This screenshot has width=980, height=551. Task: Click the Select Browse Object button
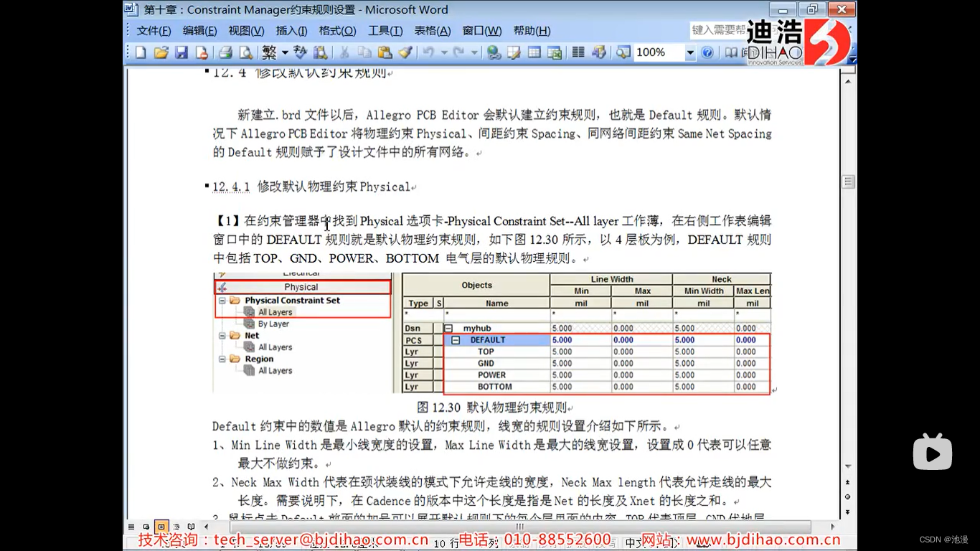848,497
